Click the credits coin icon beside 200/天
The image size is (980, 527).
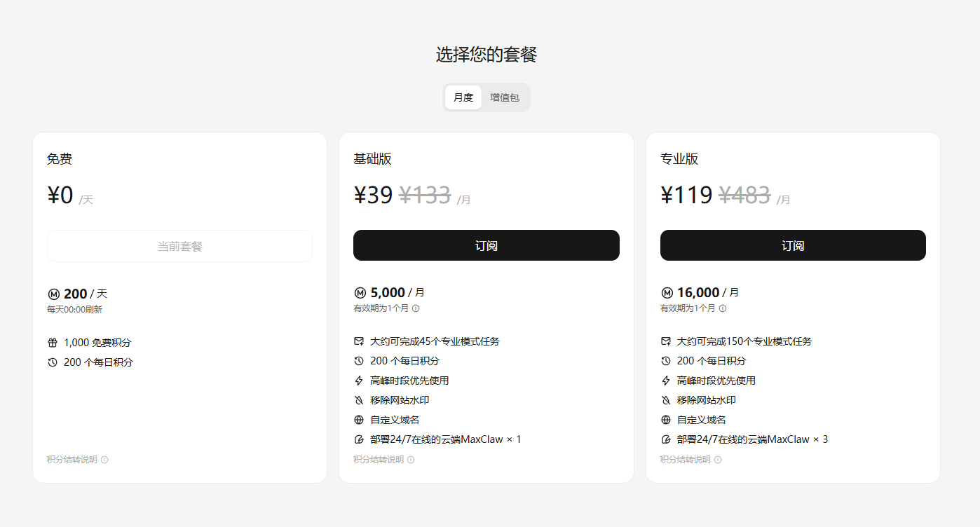point(53,294)
